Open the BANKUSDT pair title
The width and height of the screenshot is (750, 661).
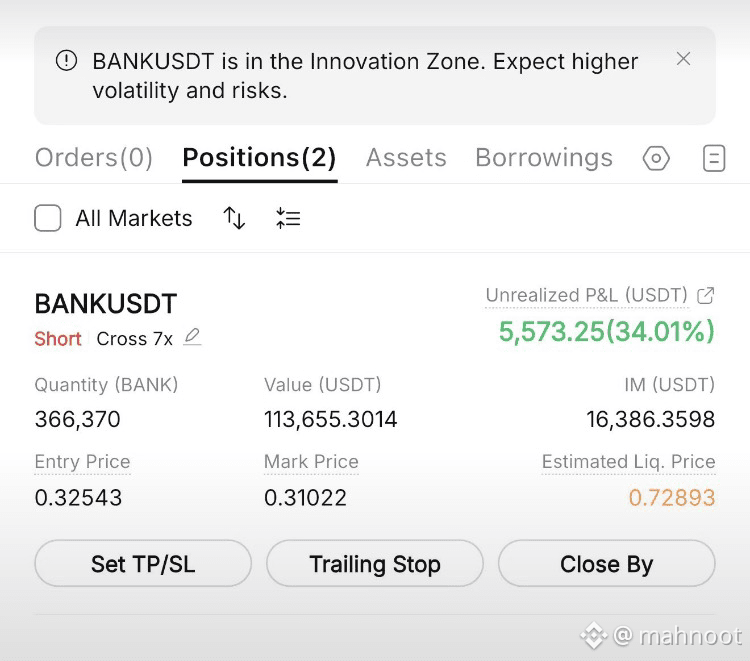coord(106,304)
